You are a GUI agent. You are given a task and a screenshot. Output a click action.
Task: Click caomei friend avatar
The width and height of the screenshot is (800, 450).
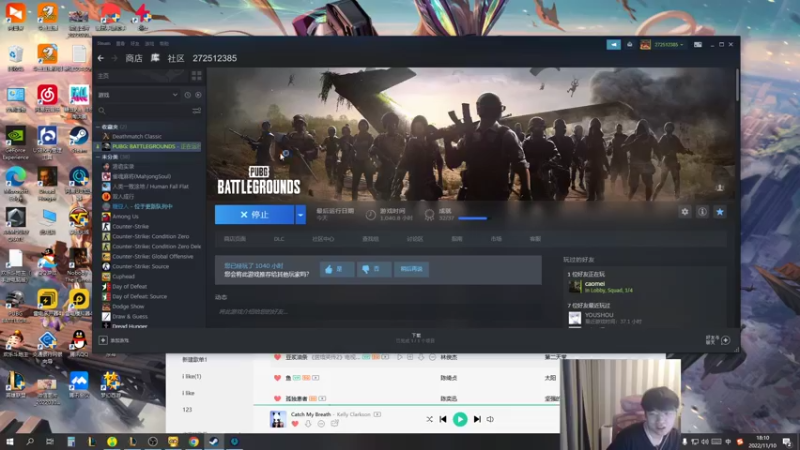point(575,286)
